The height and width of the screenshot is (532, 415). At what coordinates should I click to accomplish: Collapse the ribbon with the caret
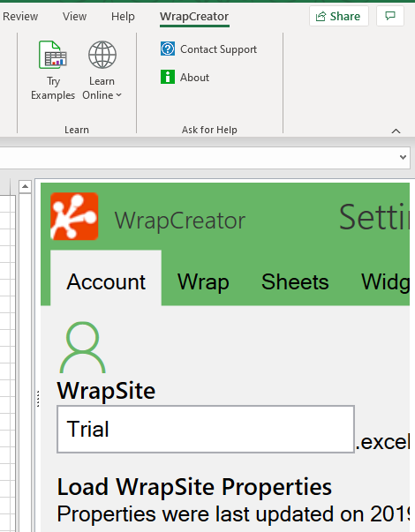(396, 131)
